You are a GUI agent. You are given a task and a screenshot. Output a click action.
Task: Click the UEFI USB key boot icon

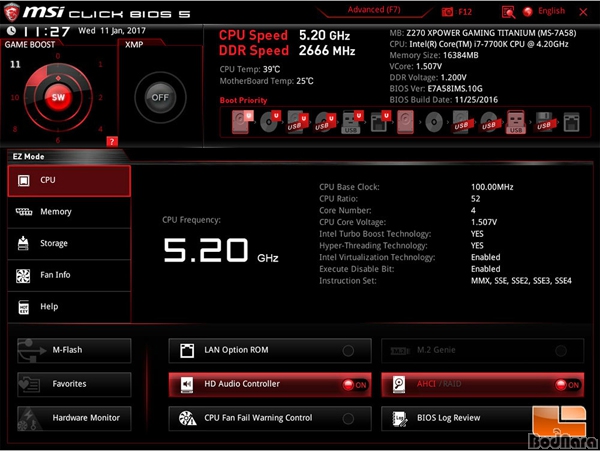pyautogui.click(x=352, y=122)
